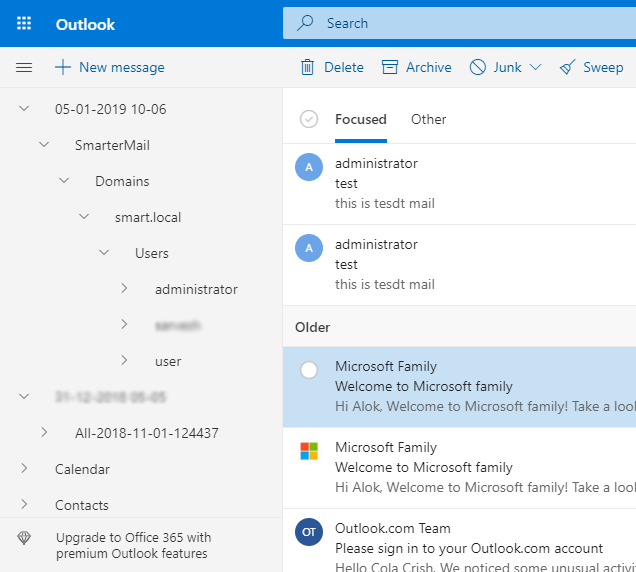Toggle the hamburger navigation pane button
Image resolution: width=636 pixels, height=572 pixels.
(x=24, y=67)
